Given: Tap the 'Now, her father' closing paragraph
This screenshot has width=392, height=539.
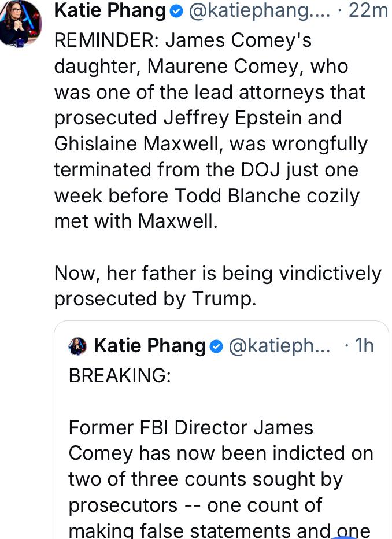Looking at the screenshot, I should pyautogui.click(x=217, y=272).
